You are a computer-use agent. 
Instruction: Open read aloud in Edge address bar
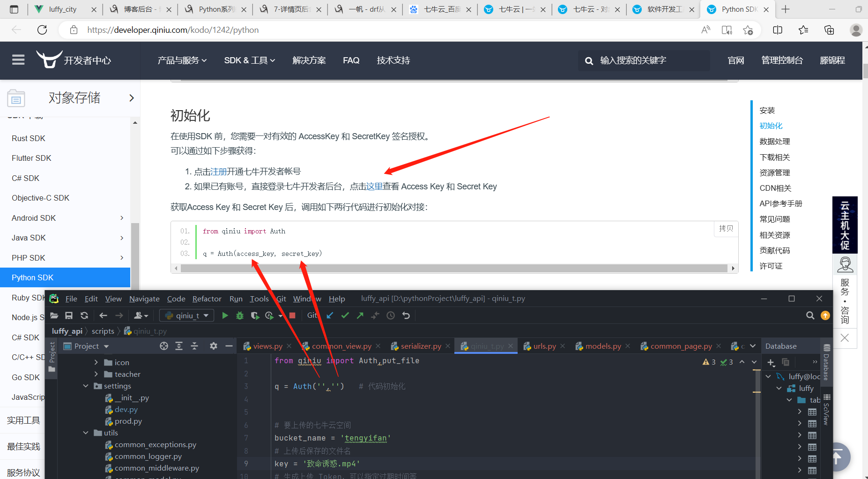point(706,30)
